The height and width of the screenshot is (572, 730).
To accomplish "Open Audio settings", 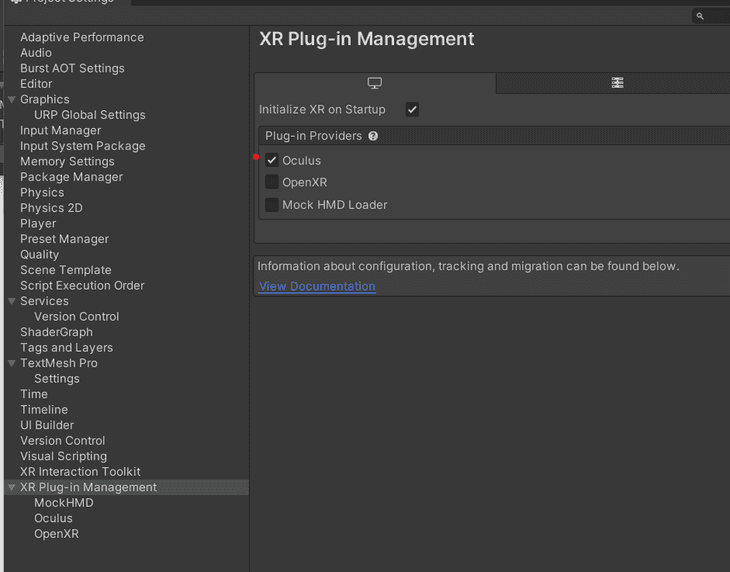I will click(x=36, y=53).
